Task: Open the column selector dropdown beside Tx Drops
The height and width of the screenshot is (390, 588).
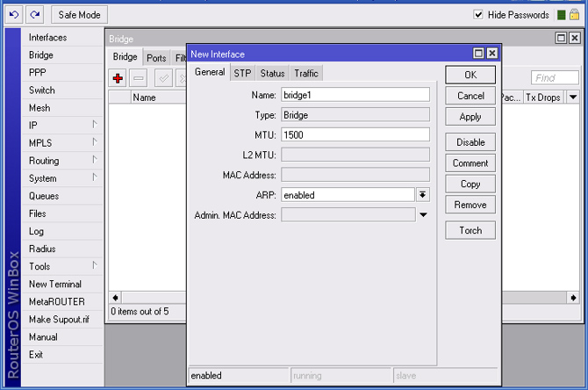Action: [x=573, y=97]
